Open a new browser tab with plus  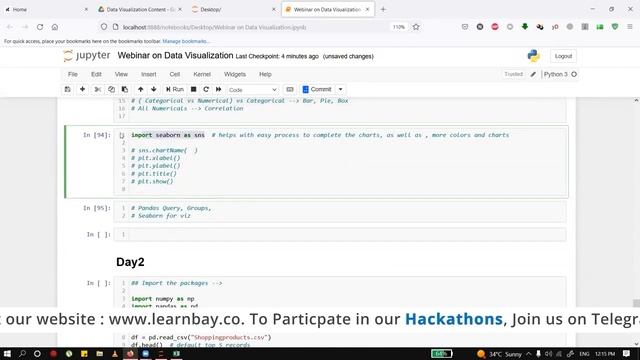point(383,9)
